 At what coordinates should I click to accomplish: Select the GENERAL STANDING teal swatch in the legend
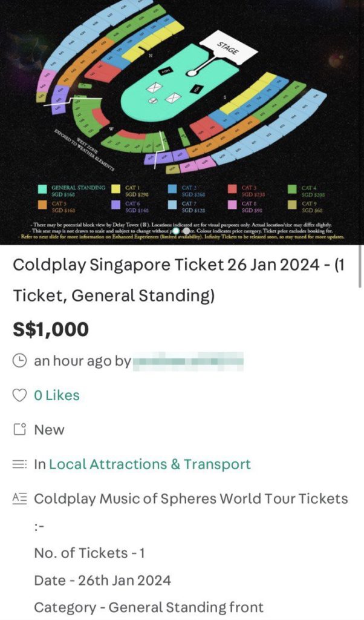click(x=42, y=188)
